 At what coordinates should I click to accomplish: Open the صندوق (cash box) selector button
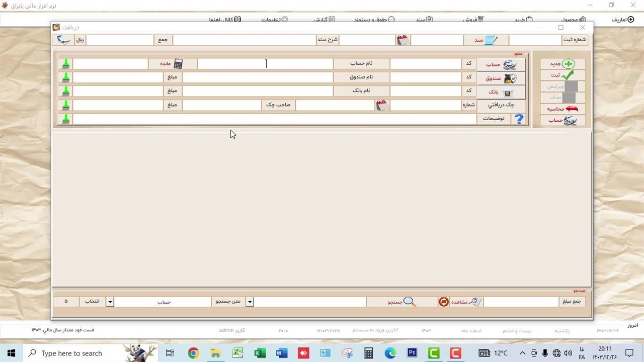pyautogui.click(x=501, y=78)
